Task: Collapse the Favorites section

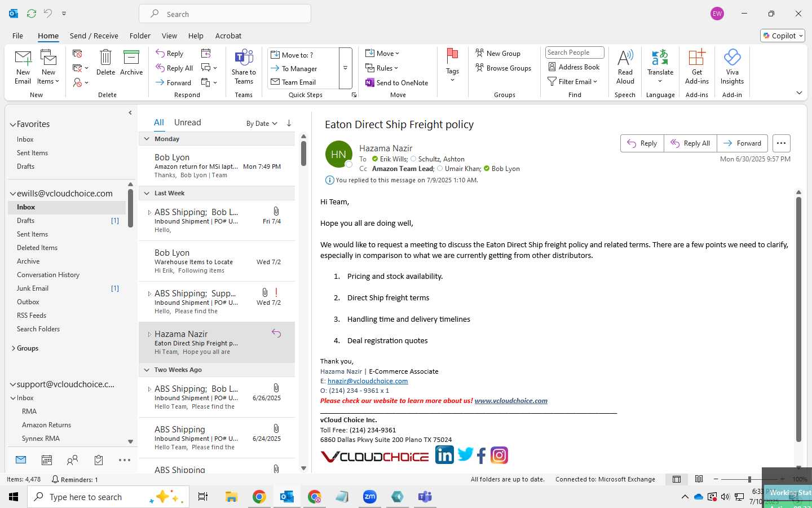Action: click(x=12, y=124)
